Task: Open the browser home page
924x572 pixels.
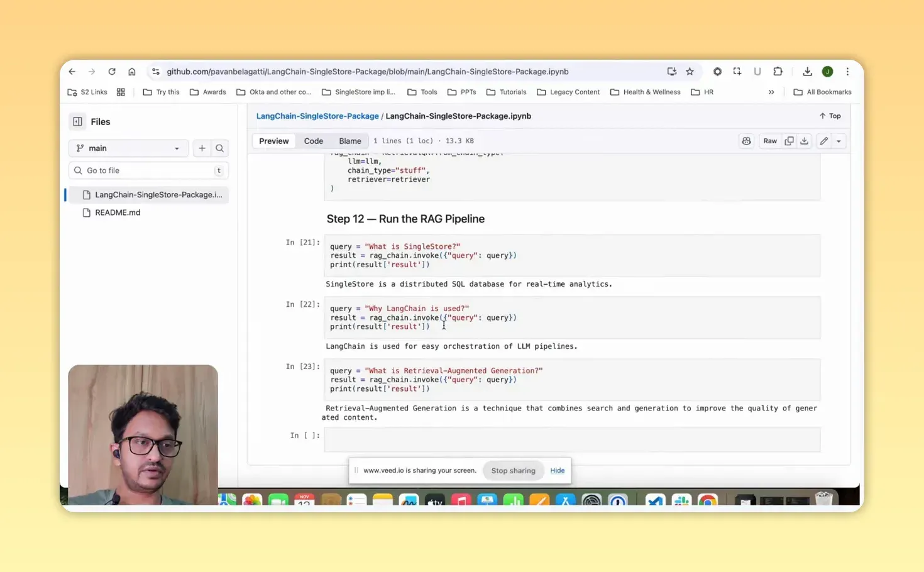Action: point(132,72)
